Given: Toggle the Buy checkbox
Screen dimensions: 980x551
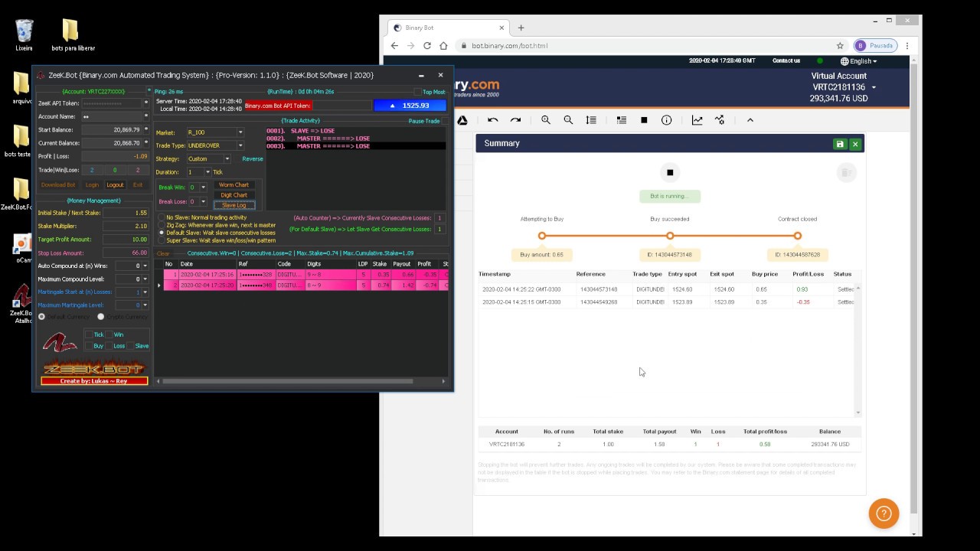Looking at the screenshot, I should [x=88, y=346].
